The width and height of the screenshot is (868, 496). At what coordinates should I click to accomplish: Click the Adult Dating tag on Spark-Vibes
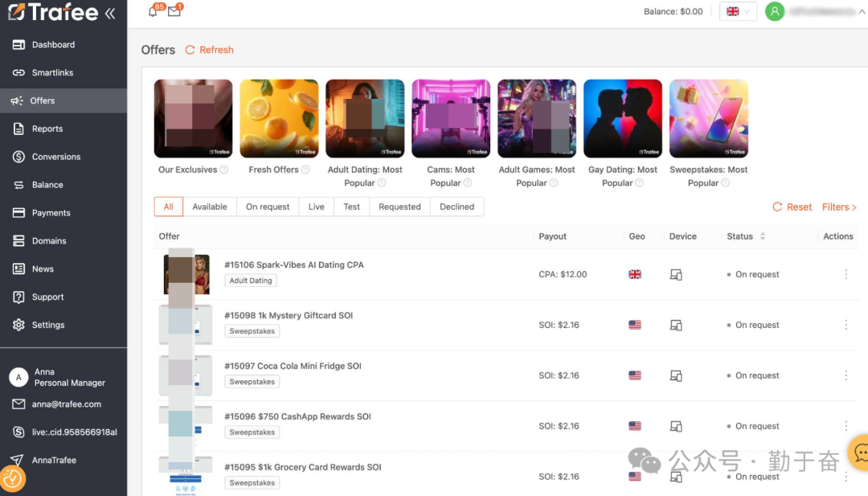[251, 281]
